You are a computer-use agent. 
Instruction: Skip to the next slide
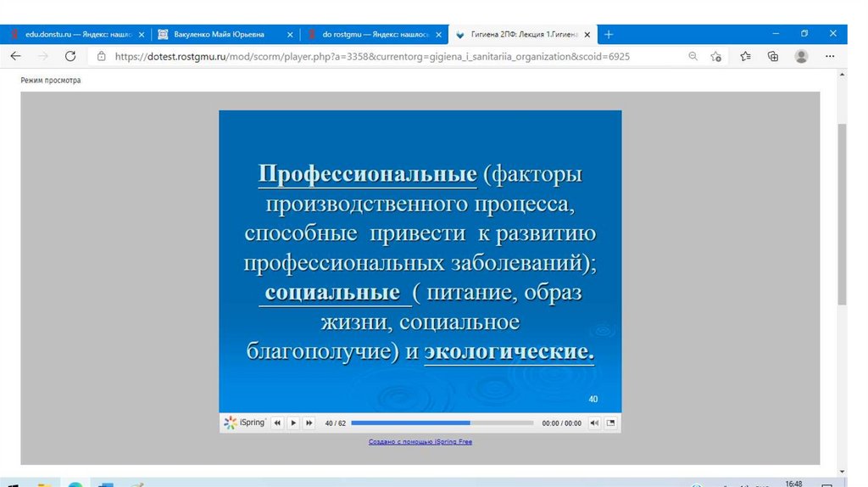point(309,423)
